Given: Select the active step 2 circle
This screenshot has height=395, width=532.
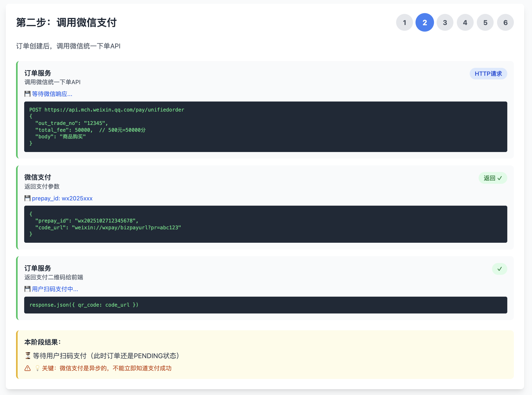Looking at the screenshot, I should (424, 23).
